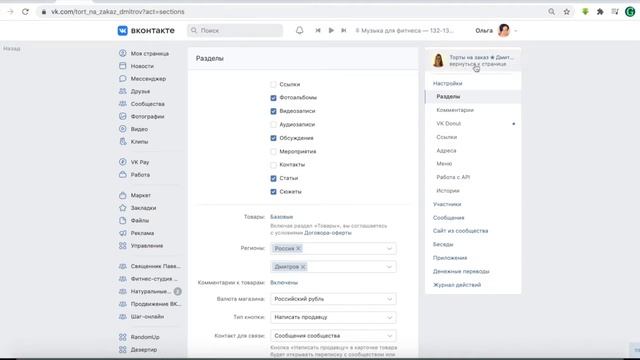Open the browser extensions puzzle icon
The image size is (640, 360).
600,12
